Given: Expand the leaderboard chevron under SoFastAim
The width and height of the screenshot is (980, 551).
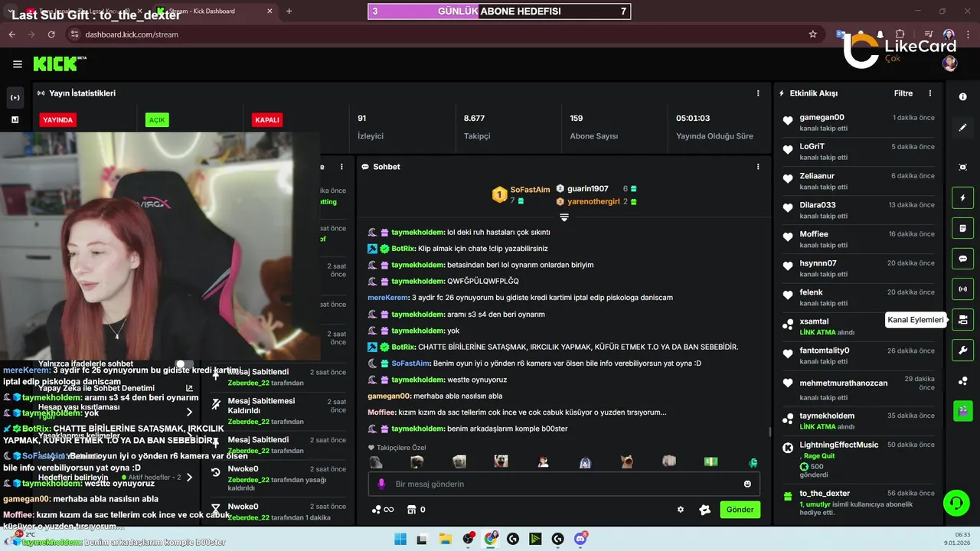Looking at the screenshot, I should [x=564, y=217].
